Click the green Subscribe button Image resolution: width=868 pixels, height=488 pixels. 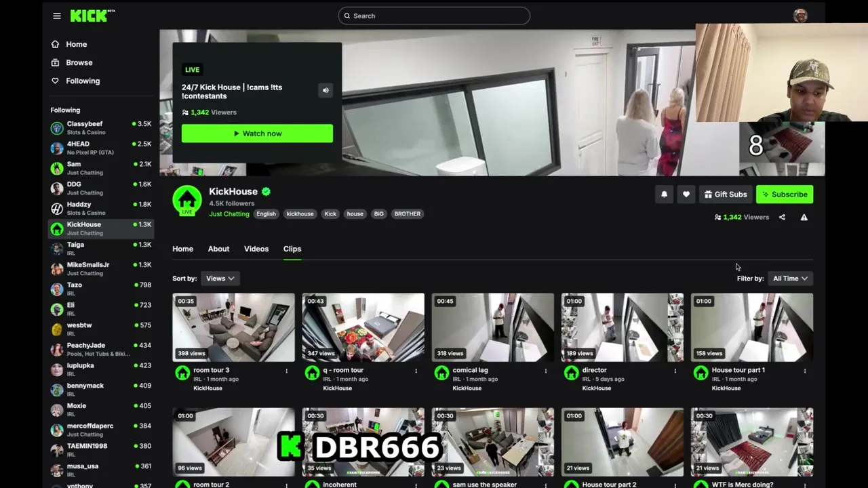point(785,195)
